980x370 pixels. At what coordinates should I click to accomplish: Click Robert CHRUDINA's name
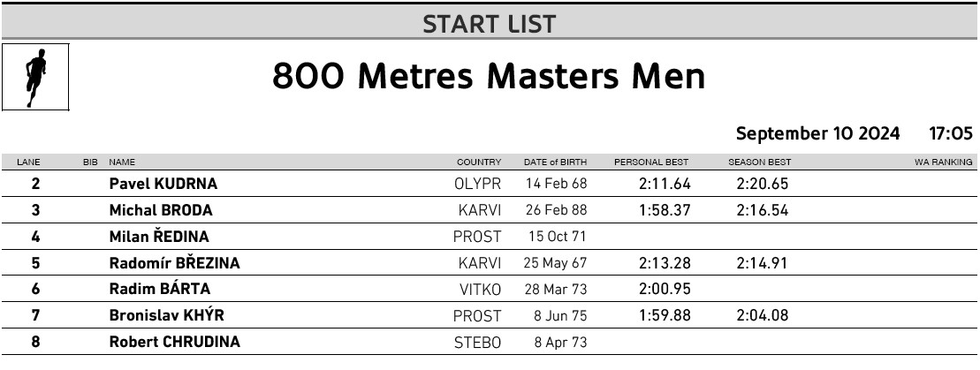(174, 342)
